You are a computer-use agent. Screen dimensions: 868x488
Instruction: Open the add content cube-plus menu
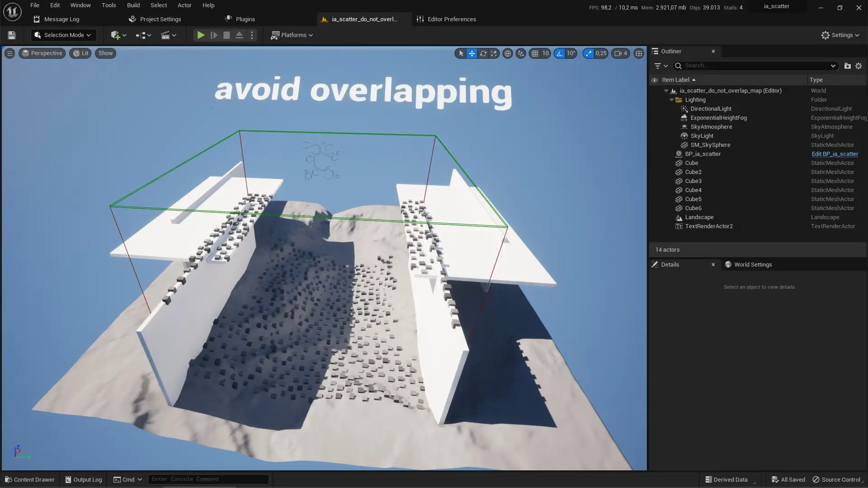point(118,35)
